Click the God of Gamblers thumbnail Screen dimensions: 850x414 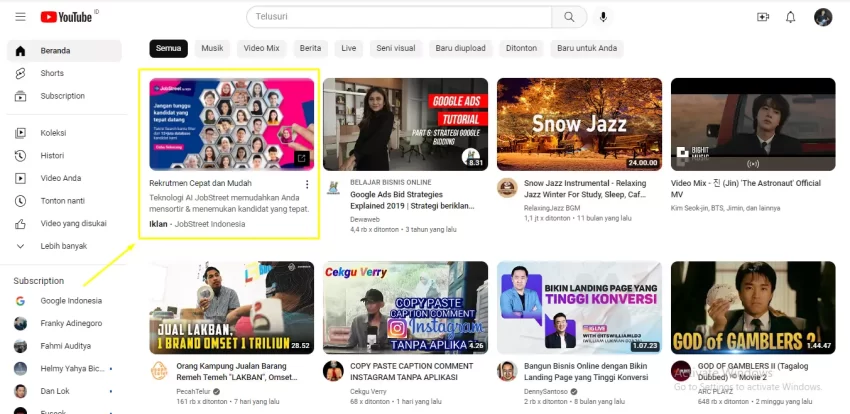coord(753,308)
